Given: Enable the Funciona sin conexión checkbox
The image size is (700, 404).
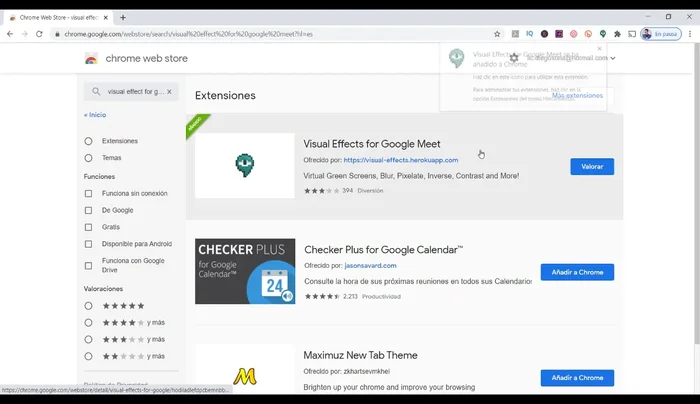Looking at the screenshot, I should [x=88, y=193].
